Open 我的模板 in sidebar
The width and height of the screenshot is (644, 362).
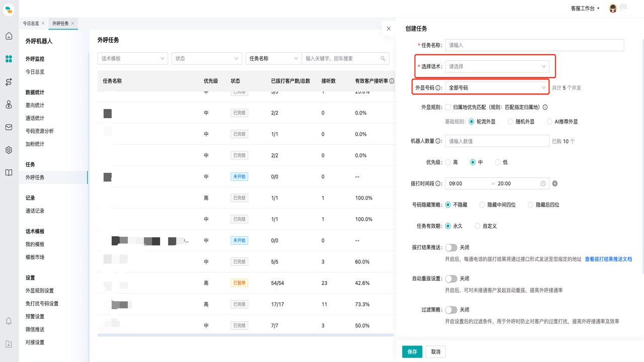tap(35, 244)
